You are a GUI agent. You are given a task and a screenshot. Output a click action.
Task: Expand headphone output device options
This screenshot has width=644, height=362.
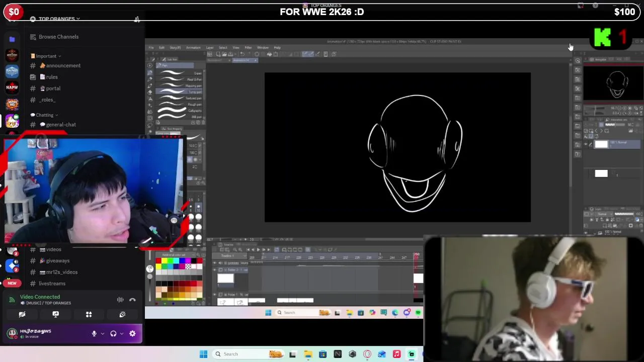tap(121, 333)
